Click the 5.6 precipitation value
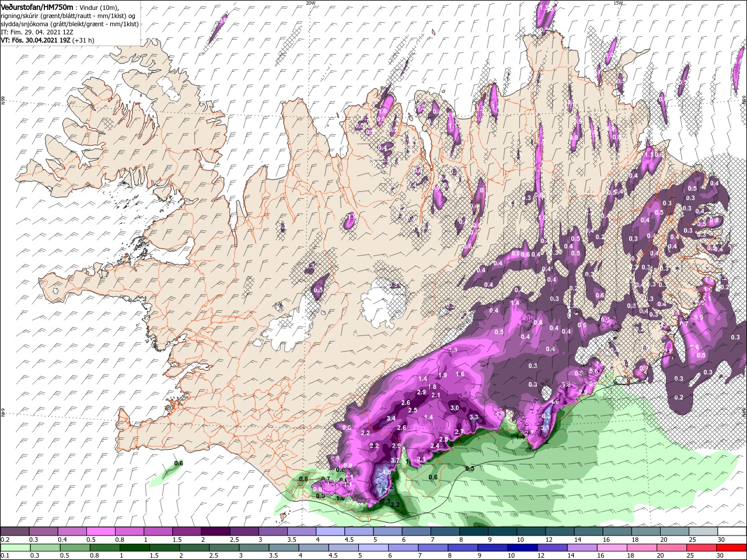 (x=594, y=371)
